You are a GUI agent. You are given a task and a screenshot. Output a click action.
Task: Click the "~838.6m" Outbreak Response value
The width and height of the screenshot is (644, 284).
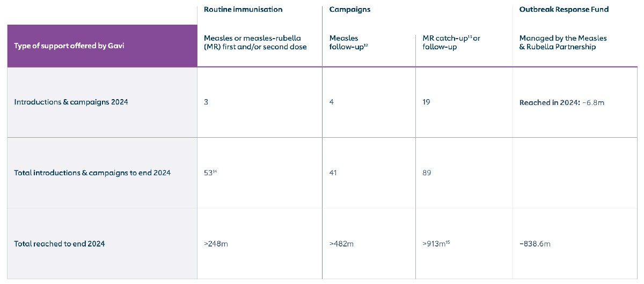(x=535, y=244)
